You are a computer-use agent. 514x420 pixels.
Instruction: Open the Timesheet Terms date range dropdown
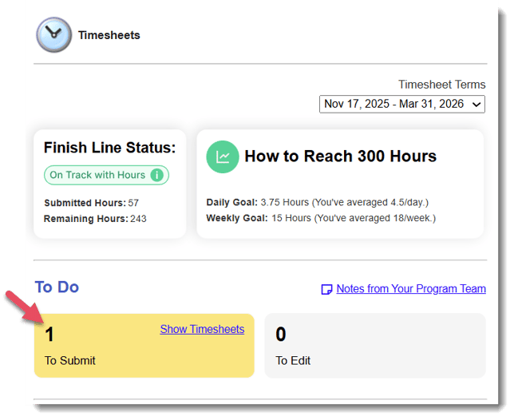(401, 104)
